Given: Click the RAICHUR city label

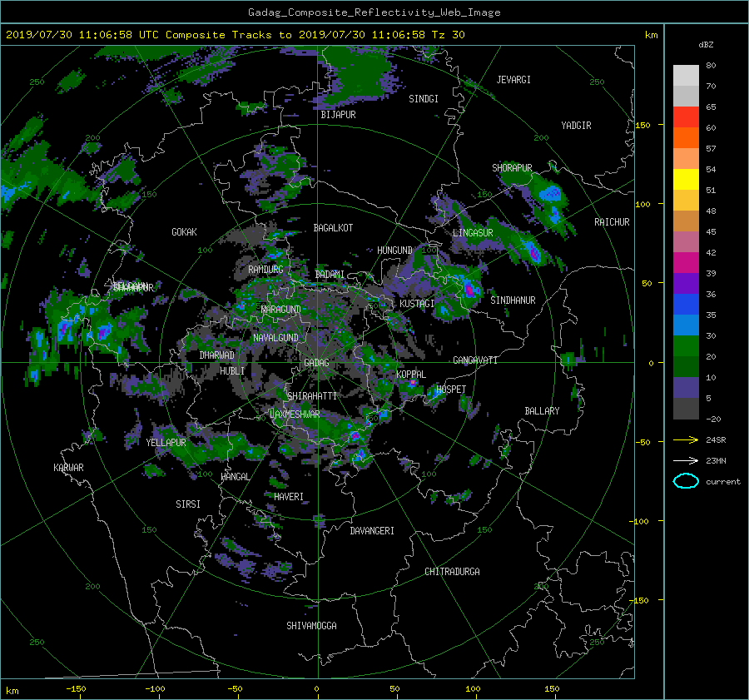Looking at the screenshot, I should pos(612,222).
